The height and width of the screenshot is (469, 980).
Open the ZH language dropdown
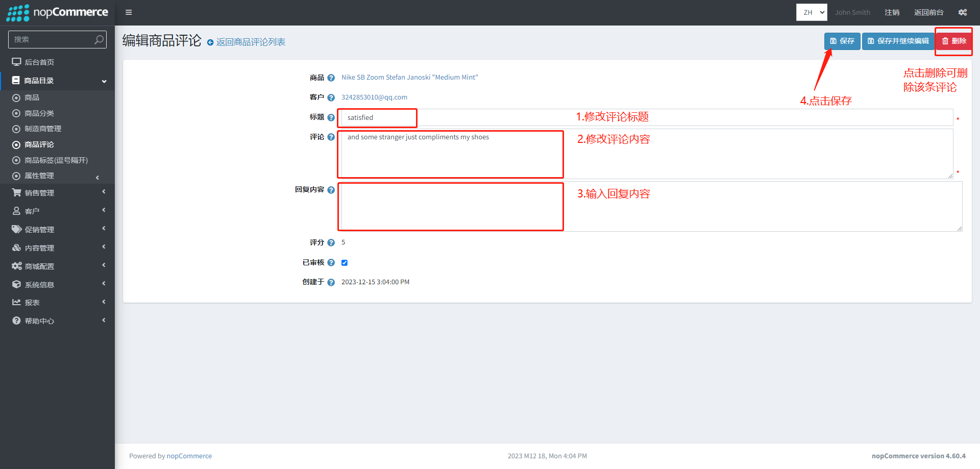[x=811, y=12]
